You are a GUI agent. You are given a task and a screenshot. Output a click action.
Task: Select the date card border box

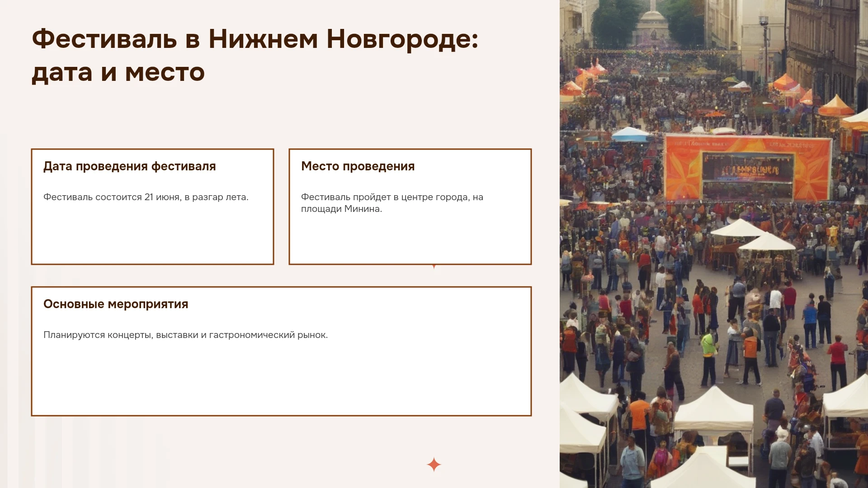(x=152, y=206)
